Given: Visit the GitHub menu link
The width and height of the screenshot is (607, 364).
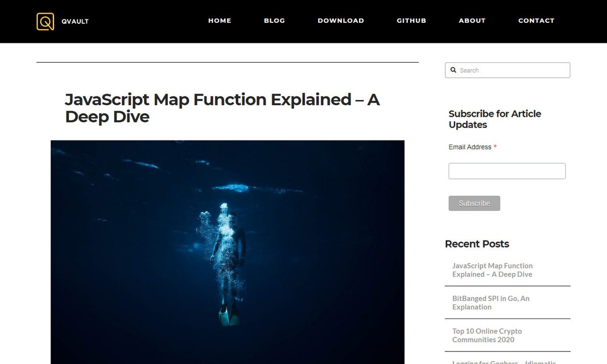Looking at the screenshot, I should tap(411, 21).
